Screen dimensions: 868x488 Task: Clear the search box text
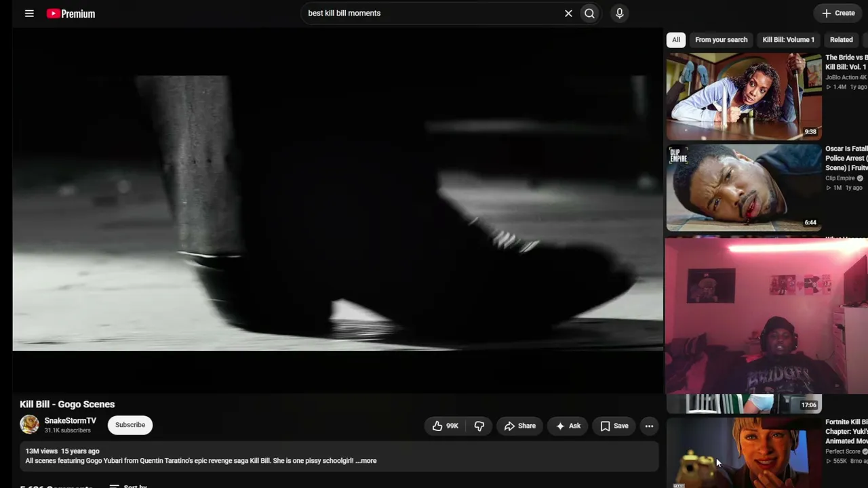click(568, 14)
